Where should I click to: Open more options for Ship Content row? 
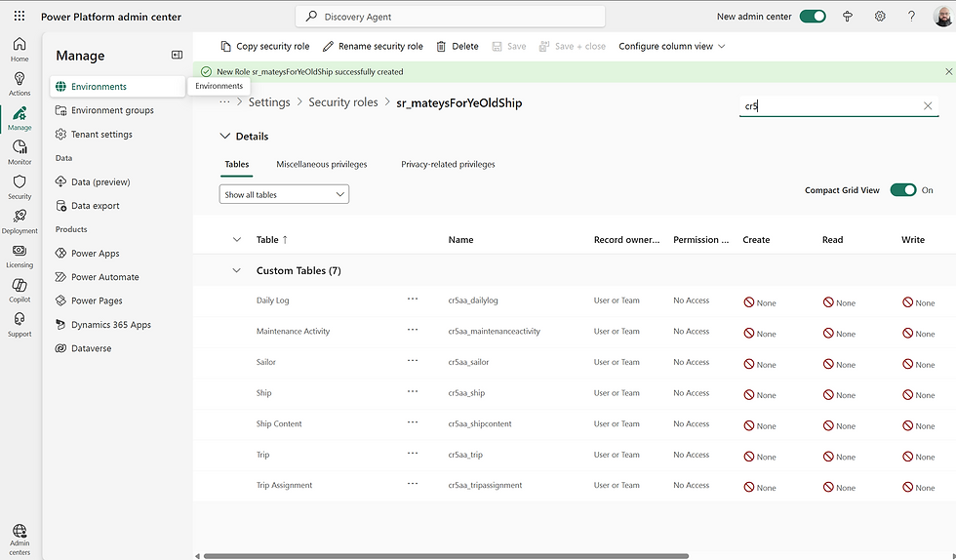point(413,422)
